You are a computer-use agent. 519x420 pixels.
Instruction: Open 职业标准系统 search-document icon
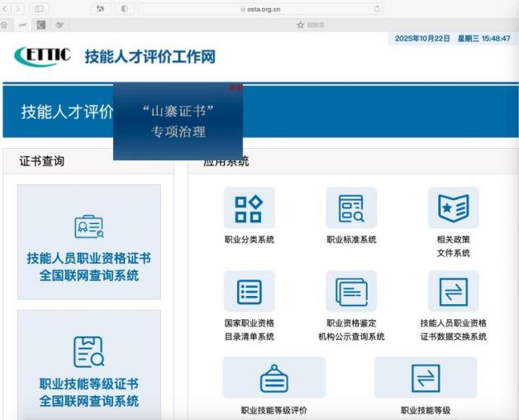[x=351, y=208]
